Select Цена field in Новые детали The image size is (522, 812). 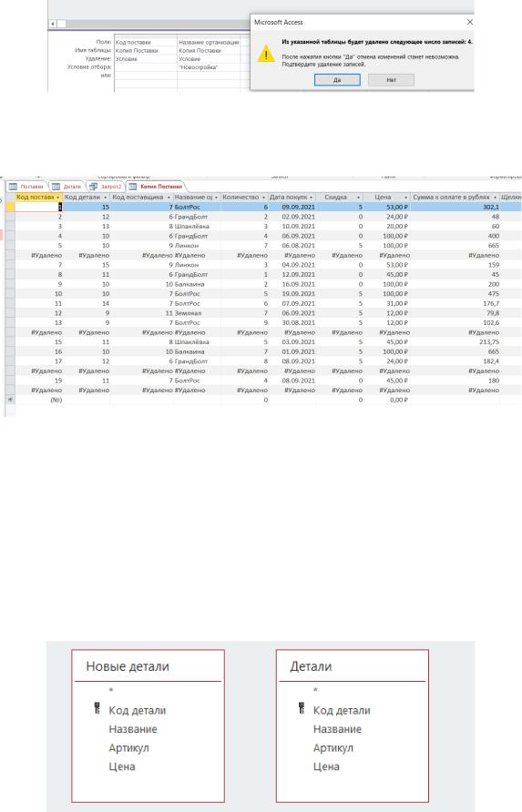point(122,766)
